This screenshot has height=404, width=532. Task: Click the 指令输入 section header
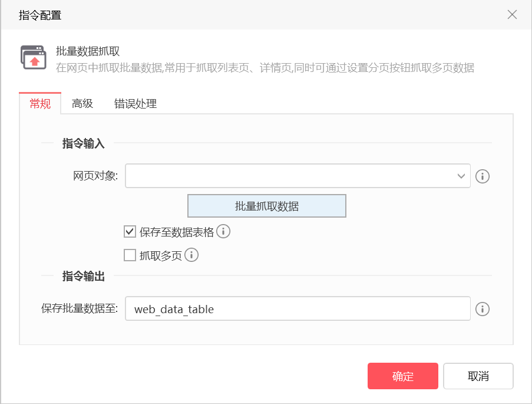click(x=83, y=143)
